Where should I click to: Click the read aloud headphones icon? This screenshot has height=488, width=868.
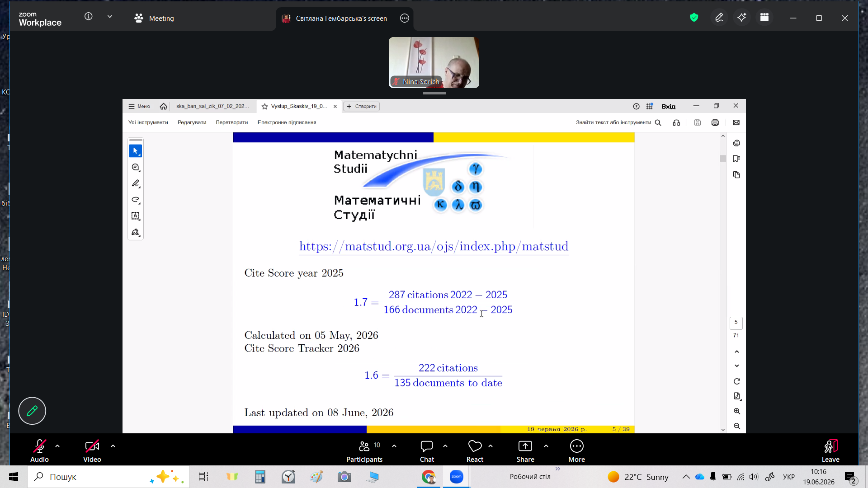tap(676, 122)
